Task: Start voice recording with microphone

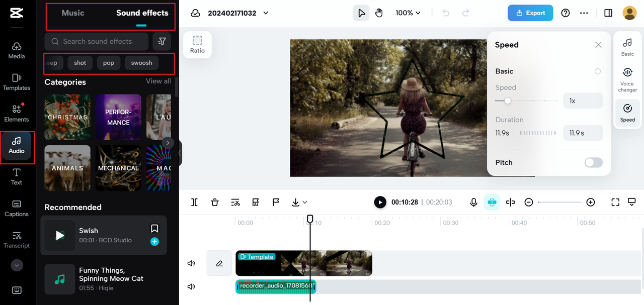Action: click(473, 202)
